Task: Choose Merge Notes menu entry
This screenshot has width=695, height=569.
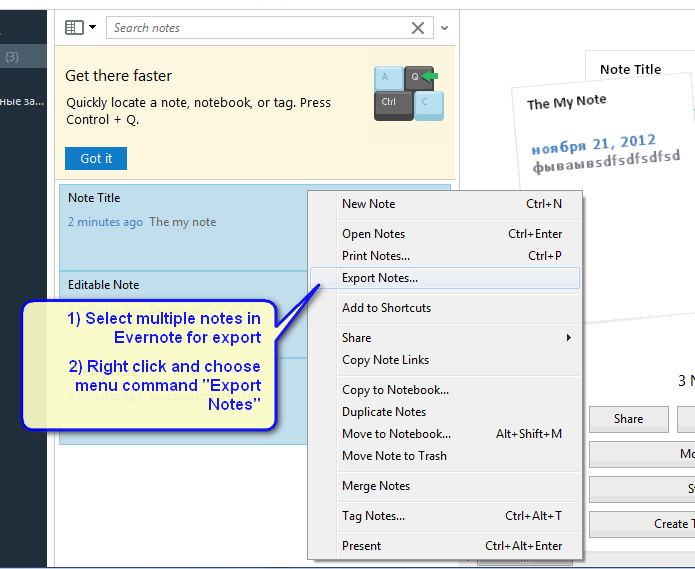Action: [445, 486]
